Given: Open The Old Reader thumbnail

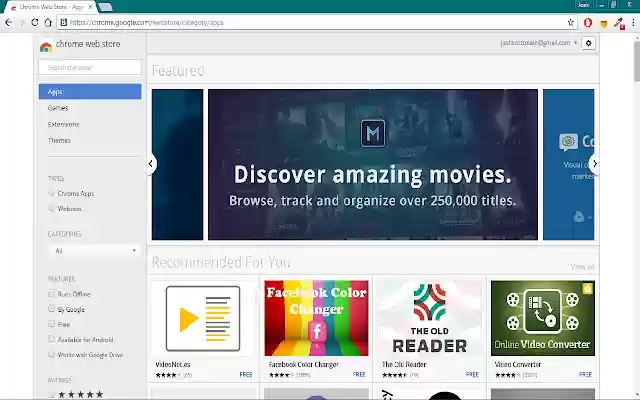Looking at the screenshot, I should click(429, 318).
